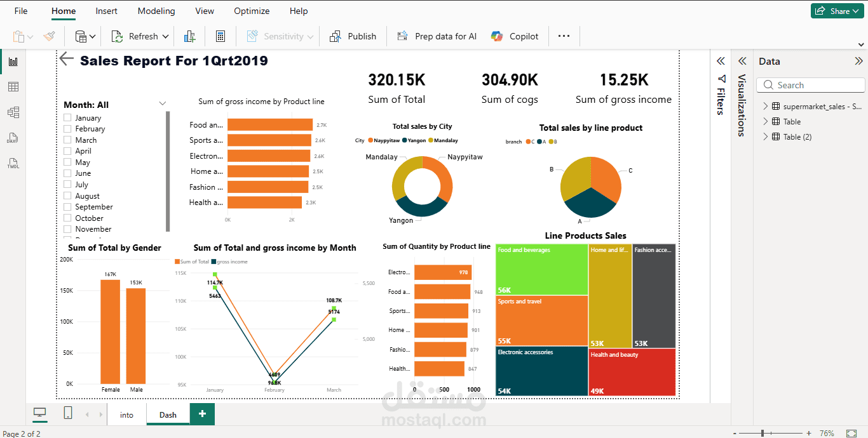The width and height of the screenshot is (868, 438).
Task: Enable the May filter checkbox
Action: pos(66,162)
